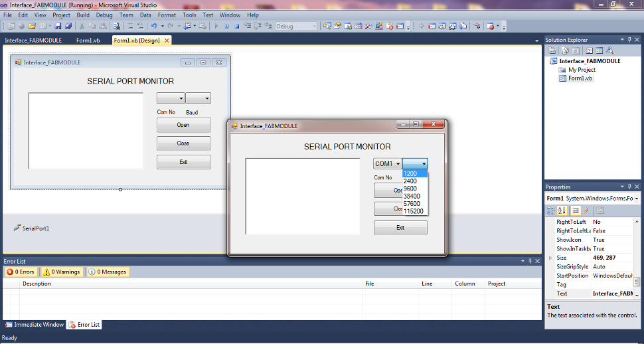
Task: Click the Find in Files icon
Action: (x=117, y=27)
